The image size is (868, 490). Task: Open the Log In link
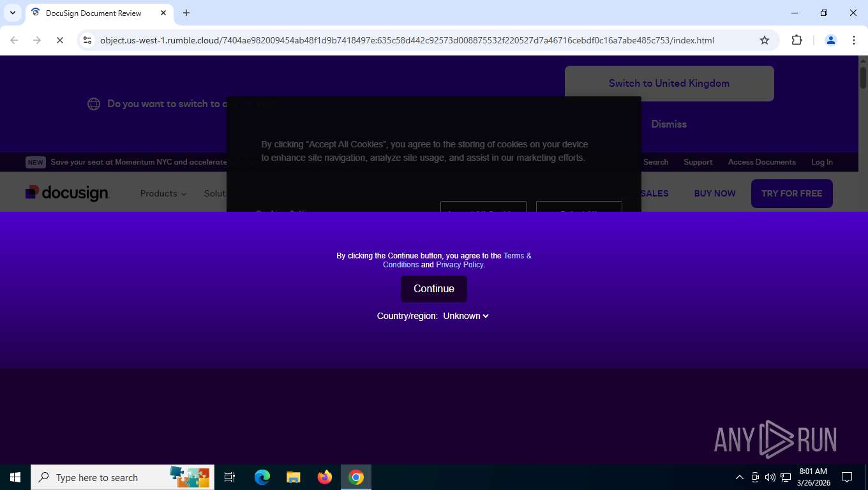point(822,162)
